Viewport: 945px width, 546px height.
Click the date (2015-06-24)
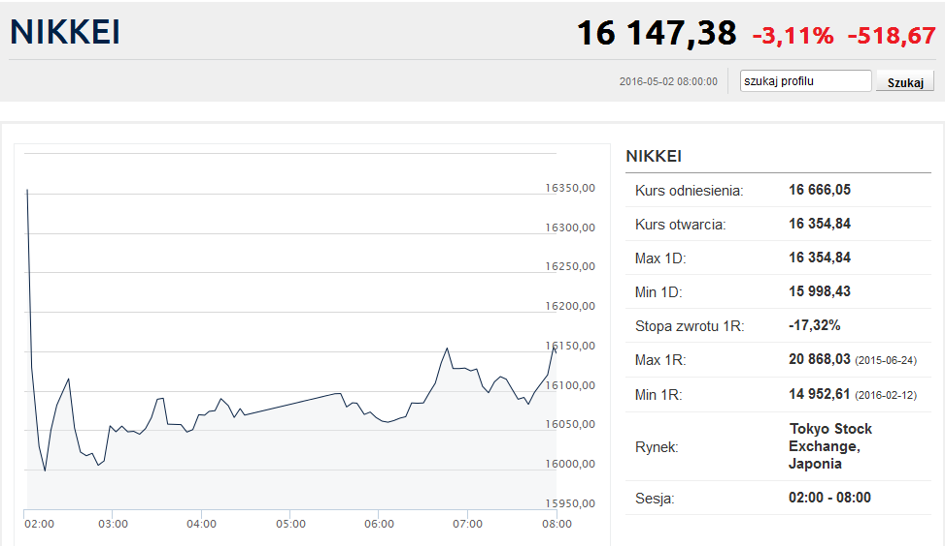click(x=885, y=360)
